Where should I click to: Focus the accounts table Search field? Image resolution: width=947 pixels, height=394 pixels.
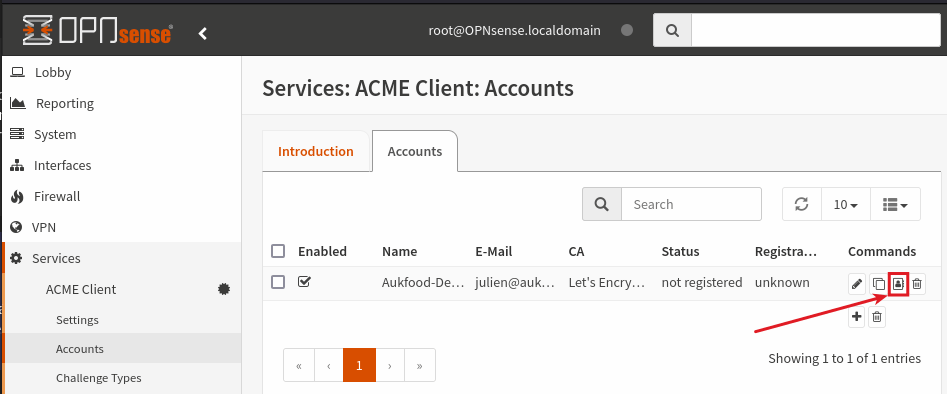(691, 204)
